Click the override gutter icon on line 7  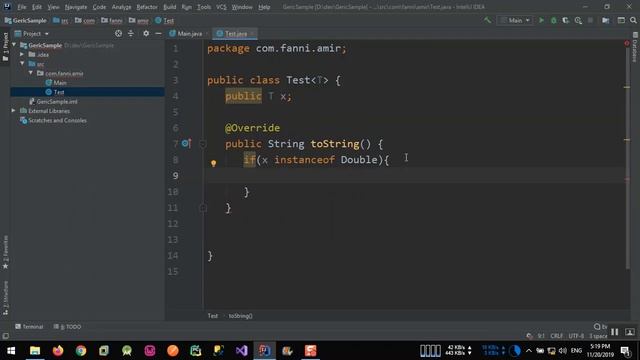[186, 143]
